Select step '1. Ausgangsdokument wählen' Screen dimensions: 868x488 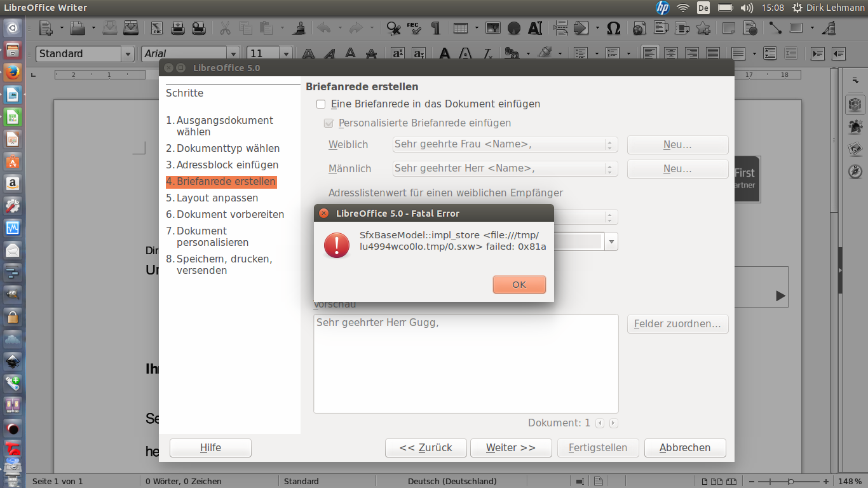coord(220,126)
